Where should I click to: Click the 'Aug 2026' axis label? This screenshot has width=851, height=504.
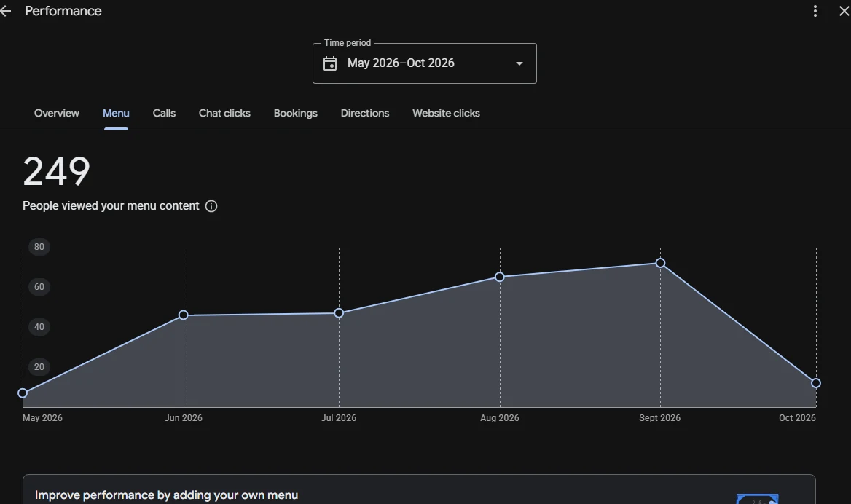click(499, 418)
